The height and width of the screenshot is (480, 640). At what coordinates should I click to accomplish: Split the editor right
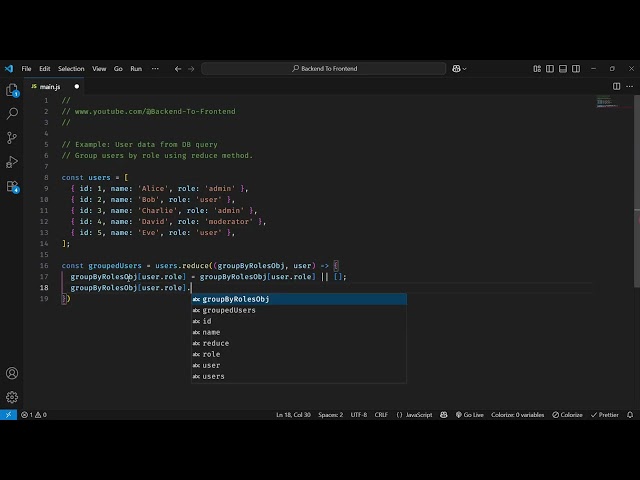tap(616, 86)
